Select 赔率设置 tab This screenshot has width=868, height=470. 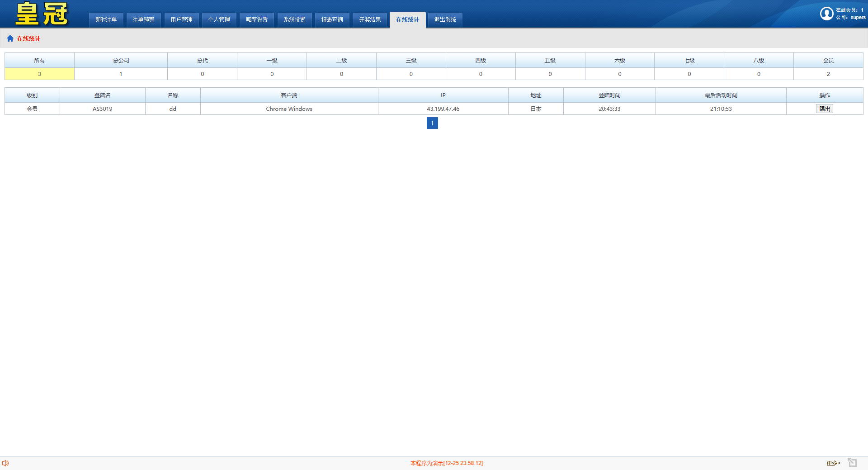257,19
